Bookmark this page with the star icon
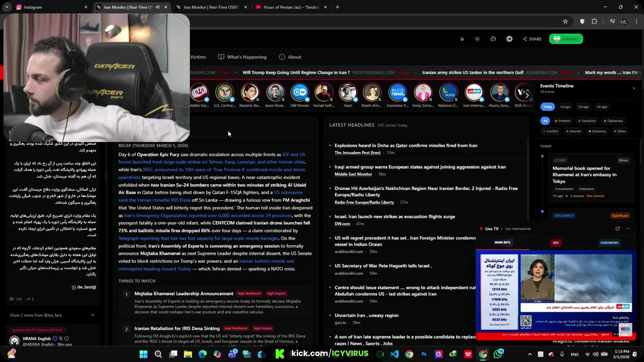The image size is (644, 362). click(x=566, y=22)
